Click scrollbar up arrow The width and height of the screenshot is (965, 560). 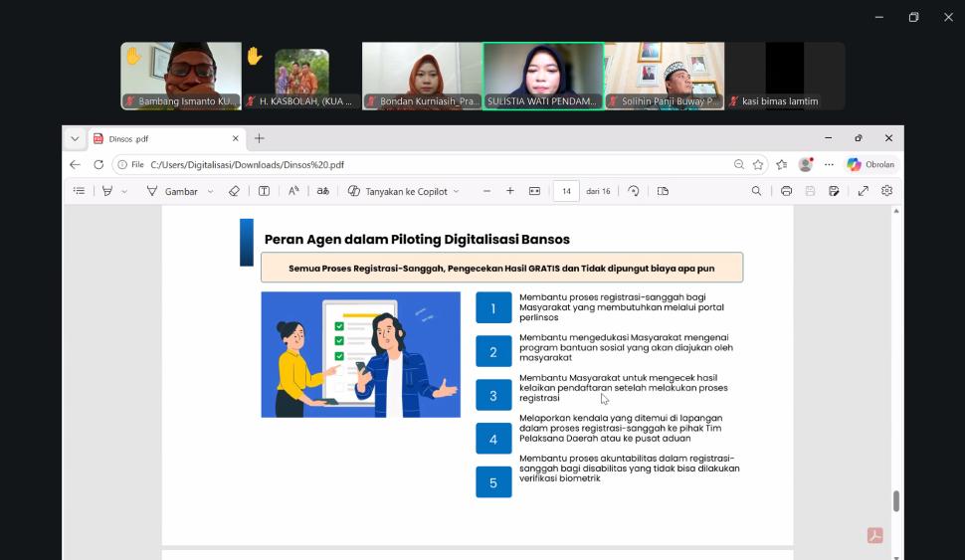(x=896, y=211)
